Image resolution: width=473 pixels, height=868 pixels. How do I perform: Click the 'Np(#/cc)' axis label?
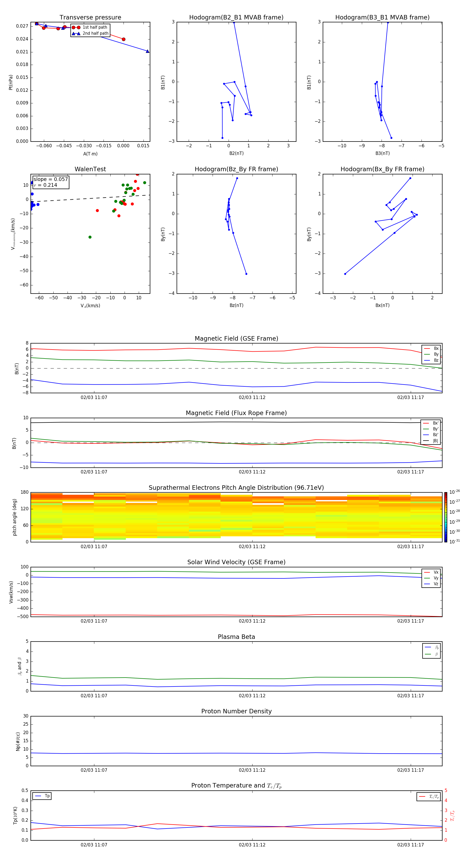(x=18, y=741)
